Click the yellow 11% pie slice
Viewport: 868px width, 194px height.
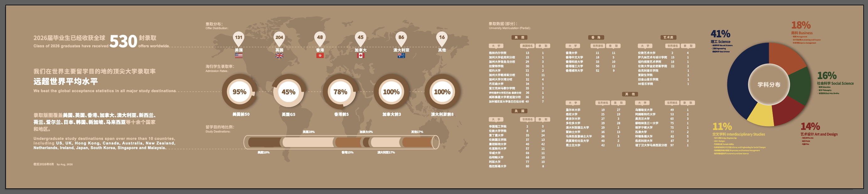762,115
